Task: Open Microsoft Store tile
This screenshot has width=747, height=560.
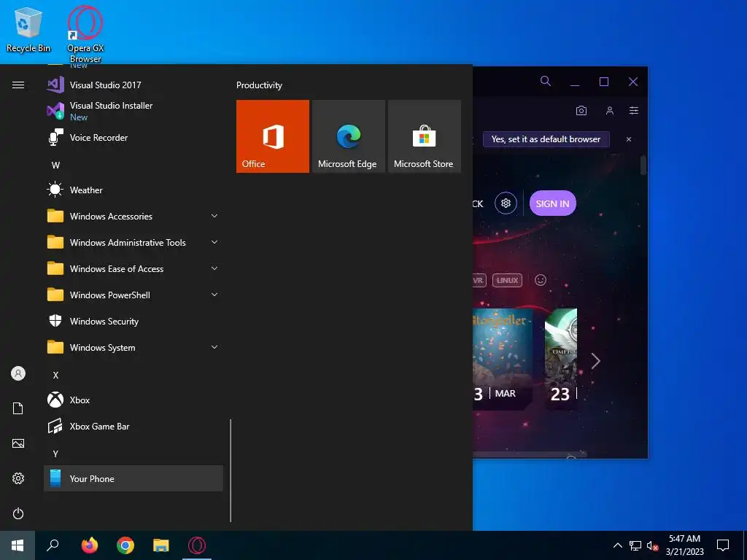Action: click(424, 136)
